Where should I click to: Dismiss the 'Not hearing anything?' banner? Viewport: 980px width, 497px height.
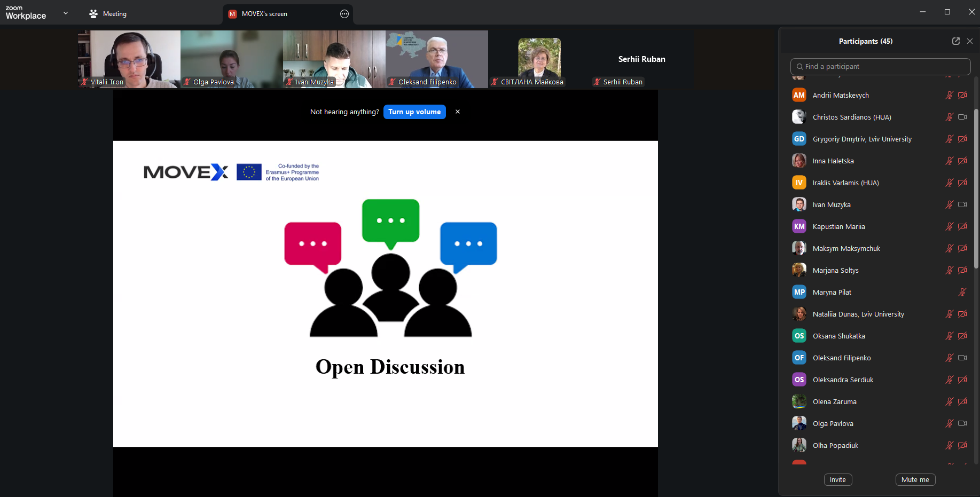pos(458,112)
